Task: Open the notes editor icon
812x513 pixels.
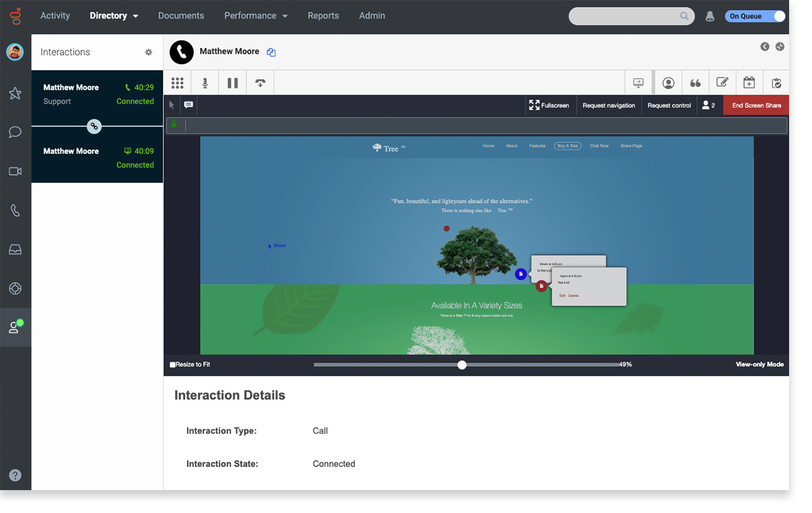Action: (722, 82)
